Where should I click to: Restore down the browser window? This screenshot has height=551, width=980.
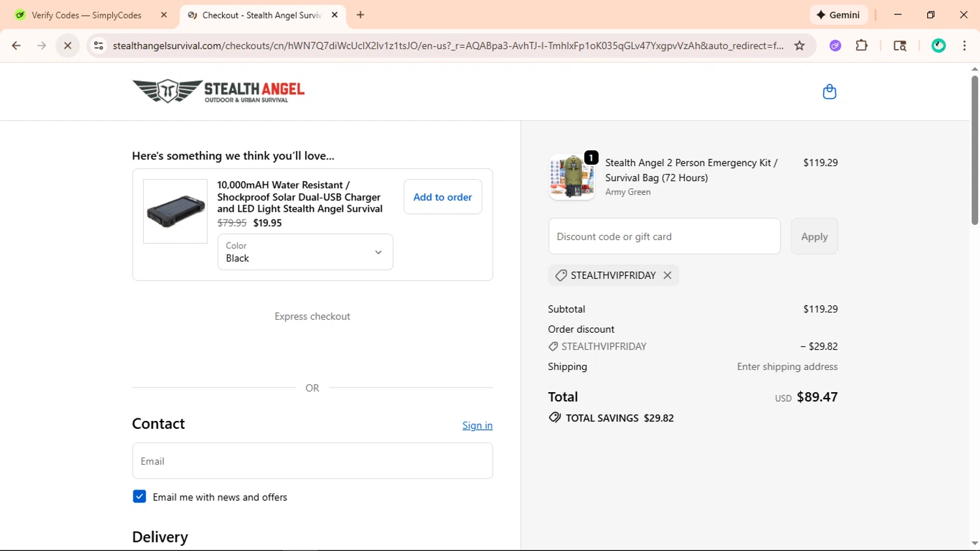point(930,15)
